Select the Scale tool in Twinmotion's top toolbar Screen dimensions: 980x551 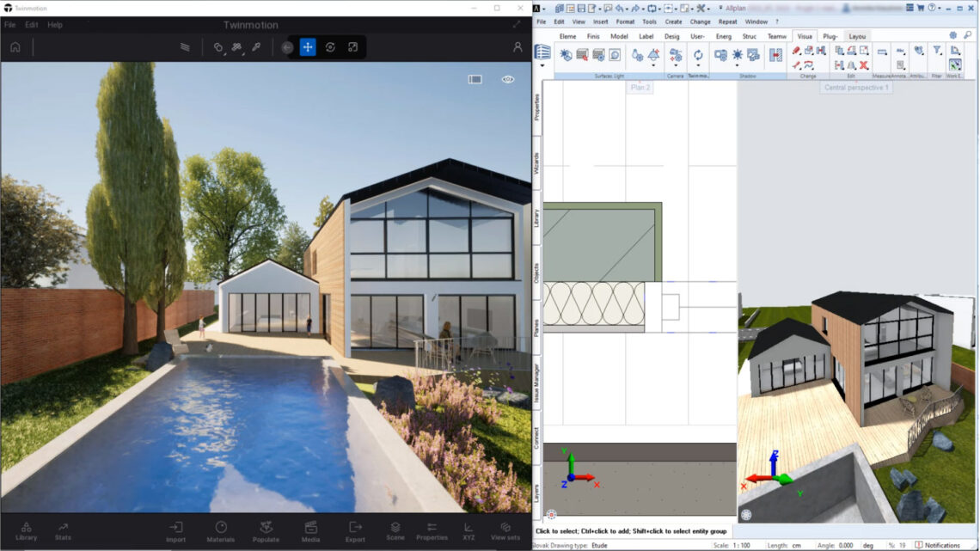(x=354, y=49)
